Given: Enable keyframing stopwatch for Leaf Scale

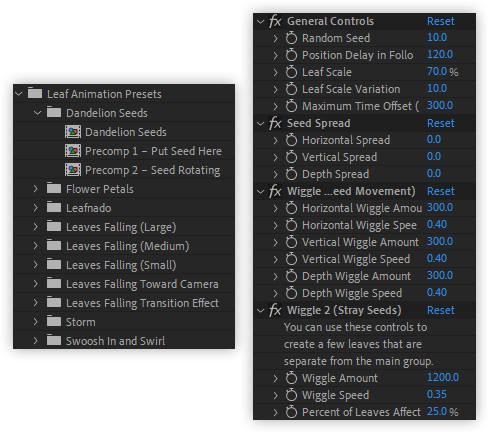Looking at the screenshot, I should 291,72.
